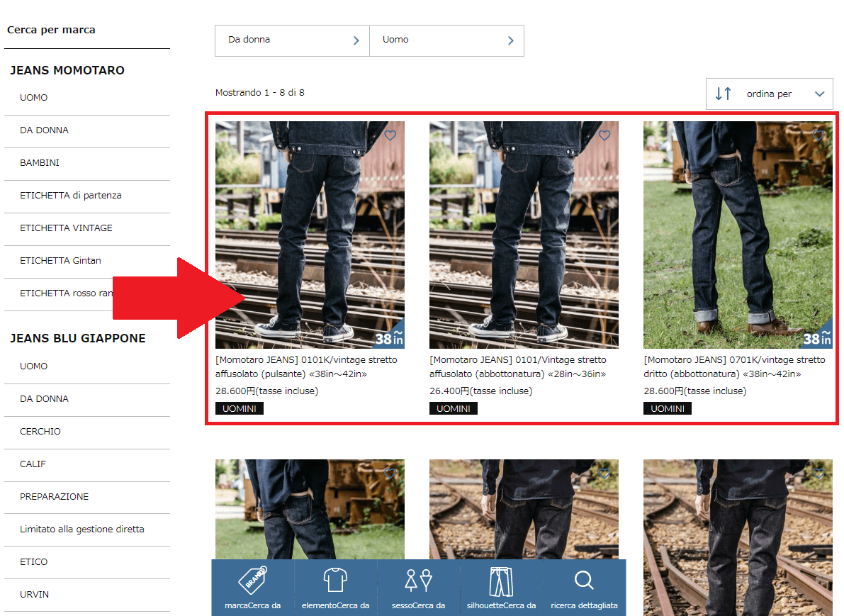
Task: Click title of 0101K pulsante 38in~42in jeans
Action: pos(306,366)
